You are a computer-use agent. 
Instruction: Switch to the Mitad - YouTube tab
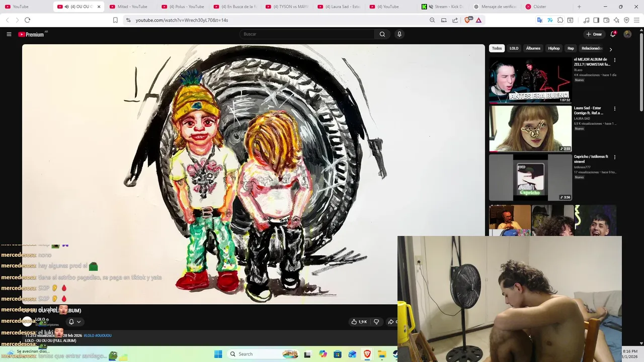(129, 7)
